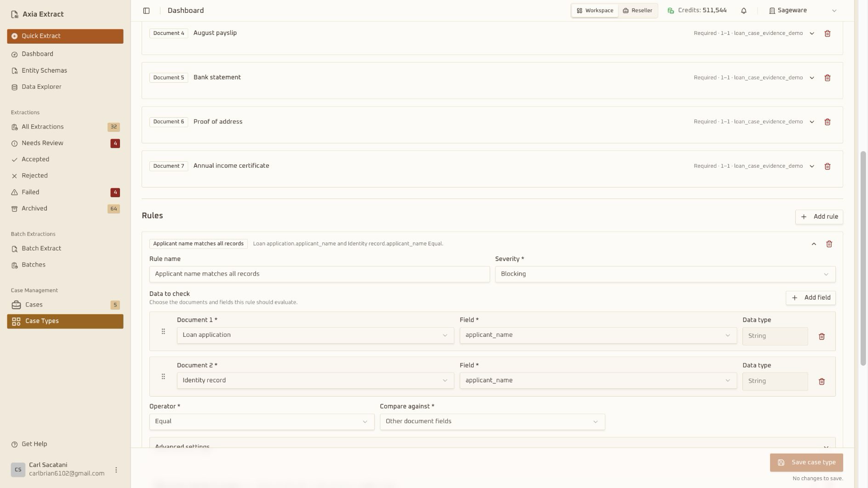Screen dimensions: 868x488
Task: Open Data Explorer
Action: pos(65,87)
